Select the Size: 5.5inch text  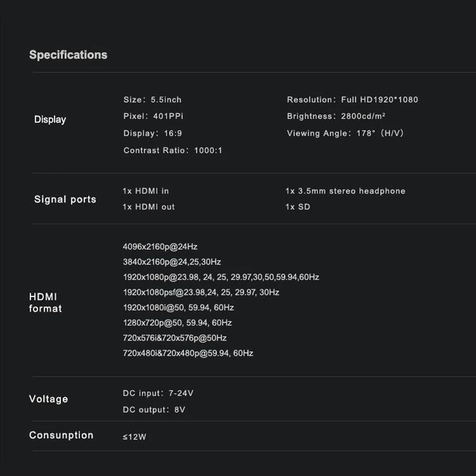click(x=152, y=99)
